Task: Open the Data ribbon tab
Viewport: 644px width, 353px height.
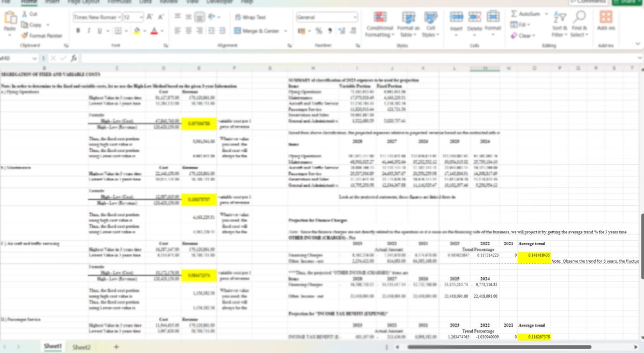Action: (x=145, y=2)
